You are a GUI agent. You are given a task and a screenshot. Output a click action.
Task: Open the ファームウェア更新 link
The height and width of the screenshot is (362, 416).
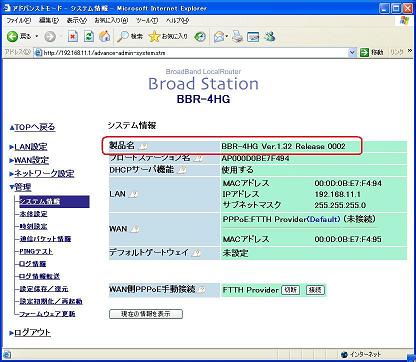coord(47,314)
